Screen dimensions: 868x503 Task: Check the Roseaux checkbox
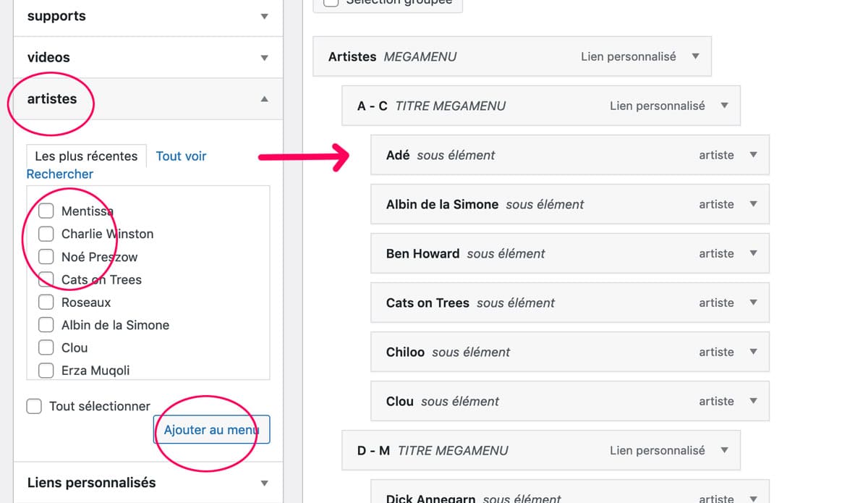[x=46, y=302]
